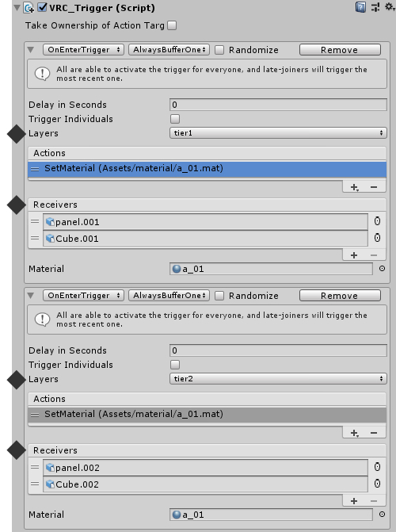Collapse the VRC_Trigger component foldout arrow
Viewport: 396px width, 532px height.
17,7
